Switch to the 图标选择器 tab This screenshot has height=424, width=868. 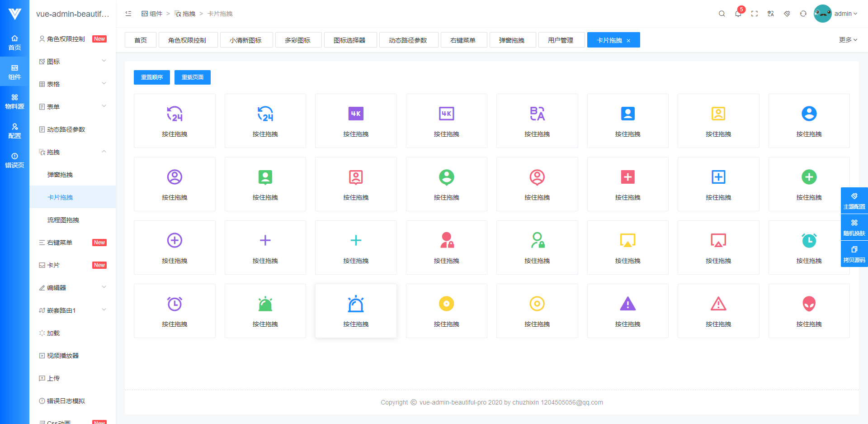[349, 40]
